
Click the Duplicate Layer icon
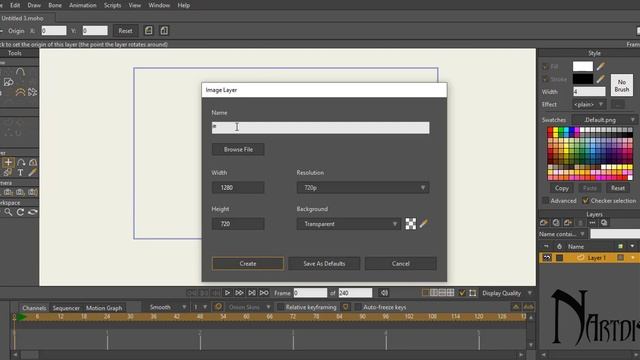(x=556, y=222)
